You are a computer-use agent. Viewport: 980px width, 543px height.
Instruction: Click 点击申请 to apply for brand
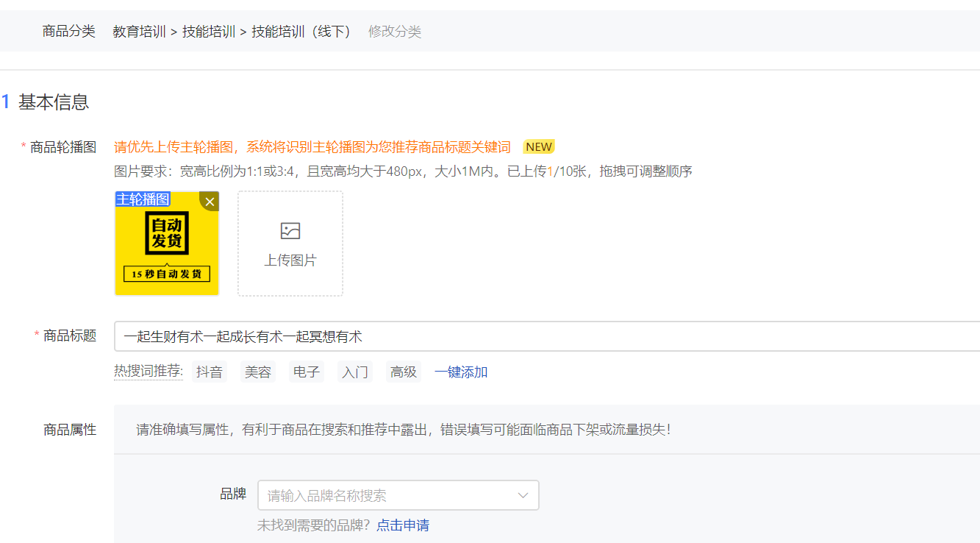[x=403, y=525]
